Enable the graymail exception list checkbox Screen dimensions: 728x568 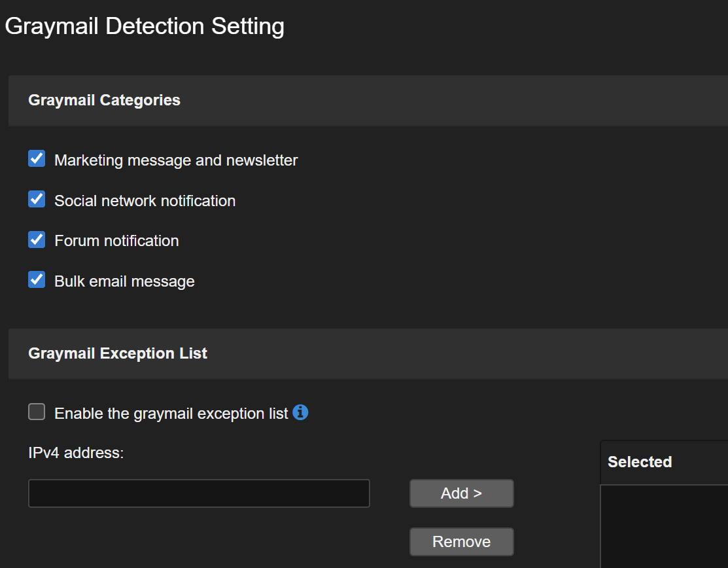37,412
